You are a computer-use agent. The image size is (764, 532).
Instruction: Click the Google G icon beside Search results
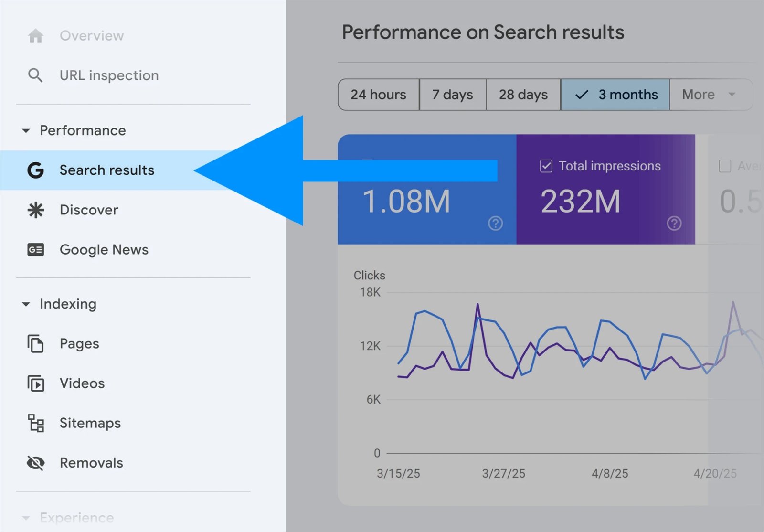point(36,170)
